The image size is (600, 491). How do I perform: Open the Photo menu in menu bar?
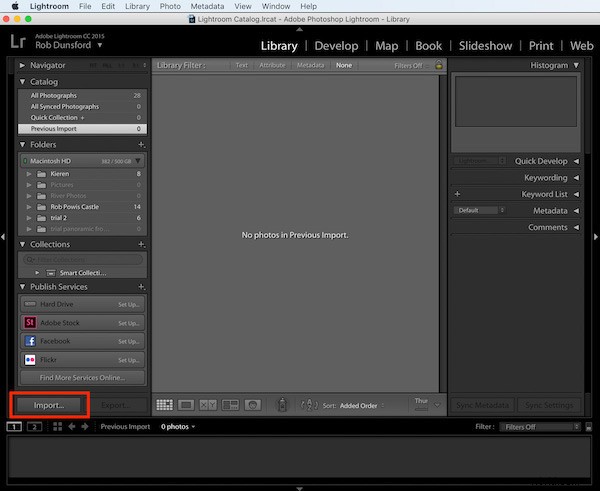point(170,6)
